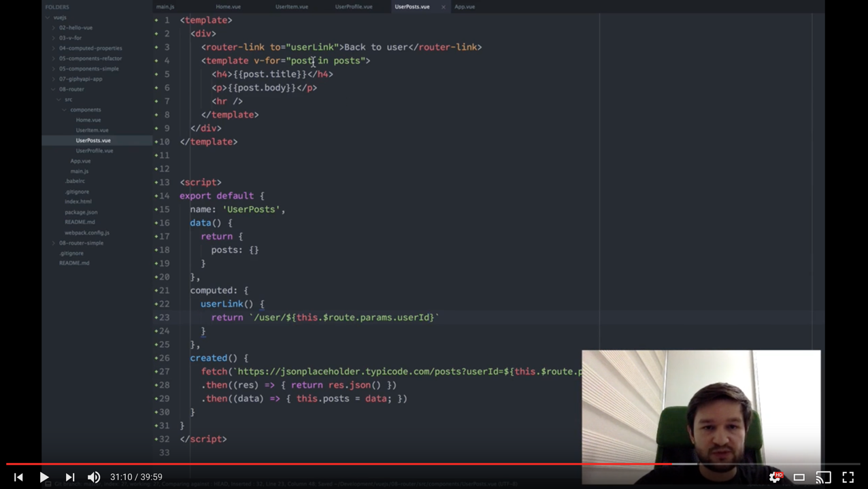
Task: Click the userLink() computed method name
Action: pyautogui.click(x=222, y=304)
